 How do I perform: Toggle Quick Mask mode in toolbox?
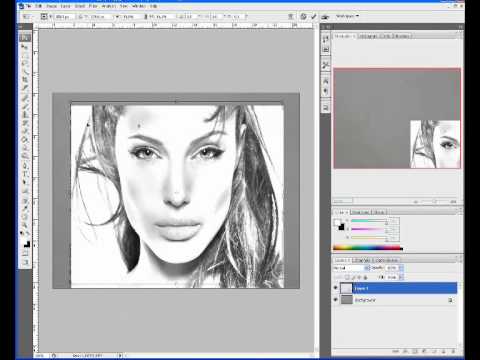click(x=25, y=254)
